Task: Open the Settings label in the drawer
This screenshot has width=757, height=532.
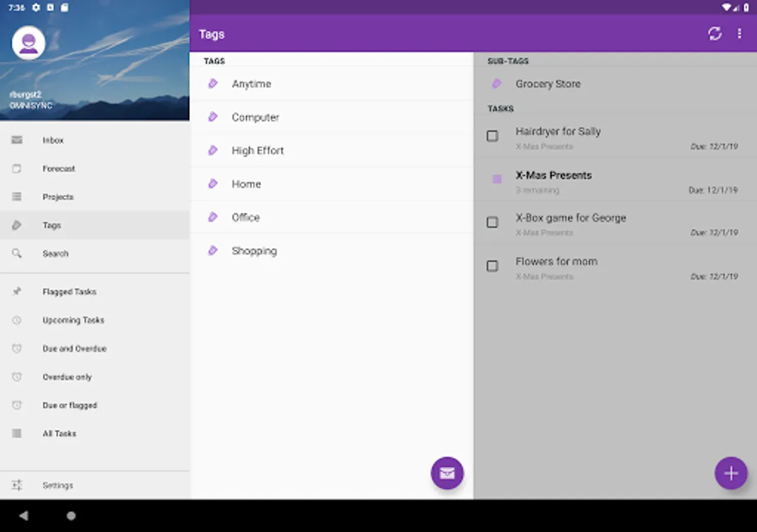Action: 58,485
